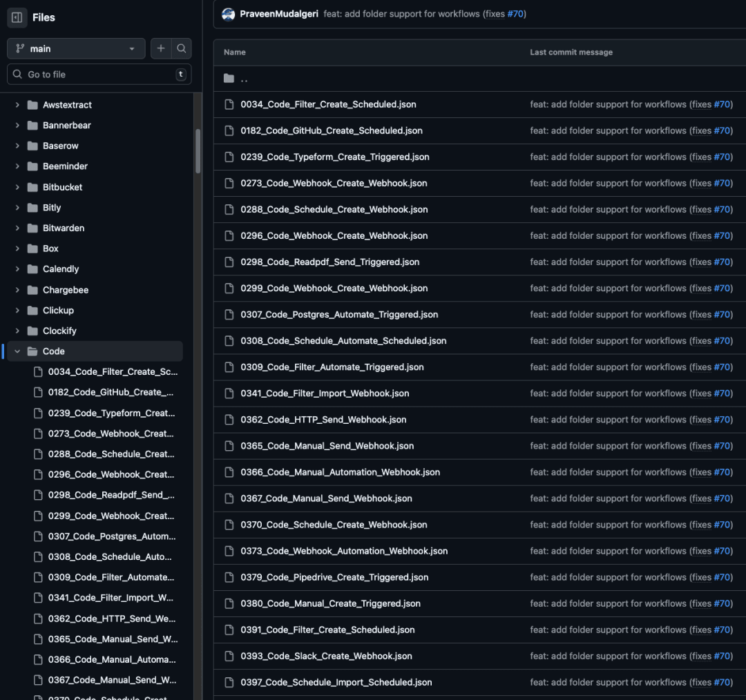Open issue #70 link in latest commit header
Image resolution: width=746 pixels, height=700 pixels.
515,14
